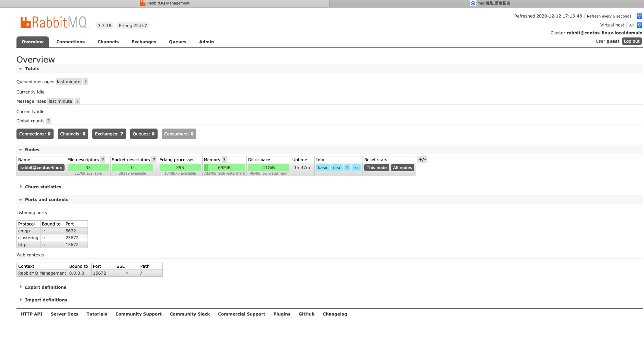Viewport: 644px width, 342px height.
Task: Click RabbitMQ Management browser tab favicon
Action: 143,3
